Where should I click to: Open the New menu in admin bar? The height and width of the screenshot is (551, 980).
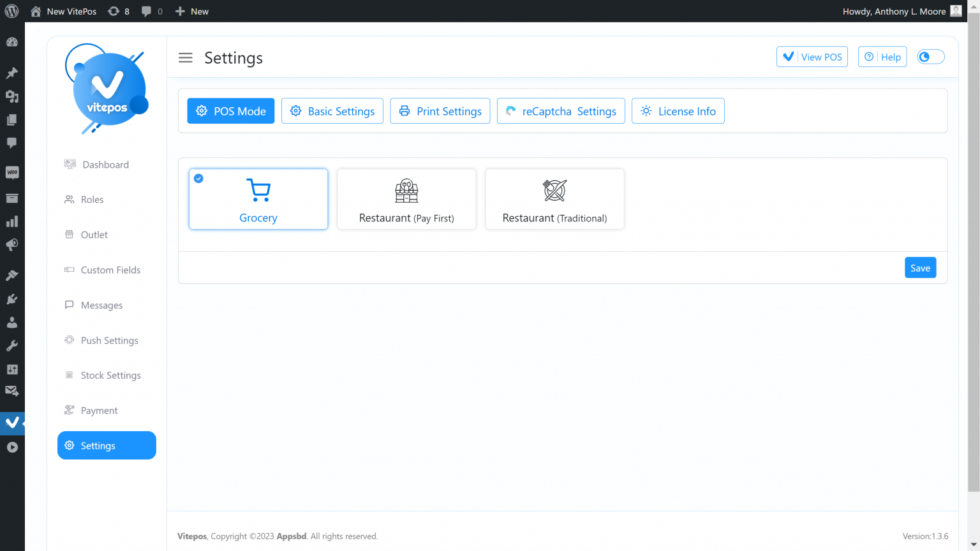point(191,11)
